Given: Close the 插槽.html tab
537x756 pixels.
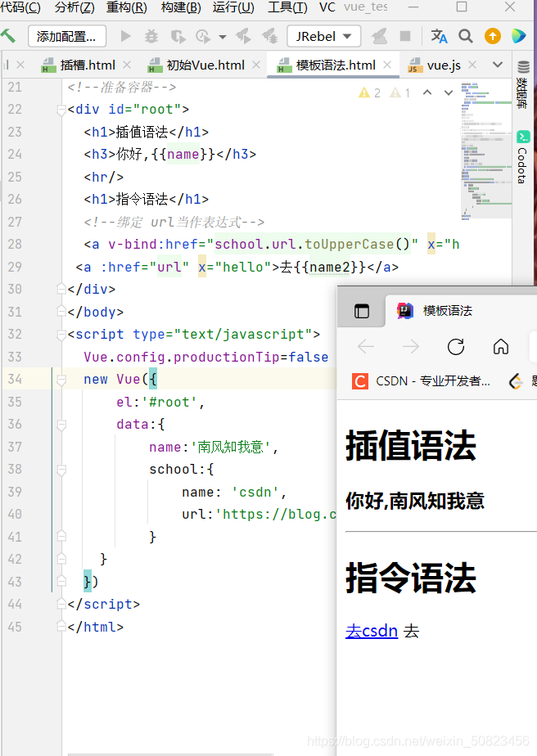Looking at the screenshot, I should [127, 65].
